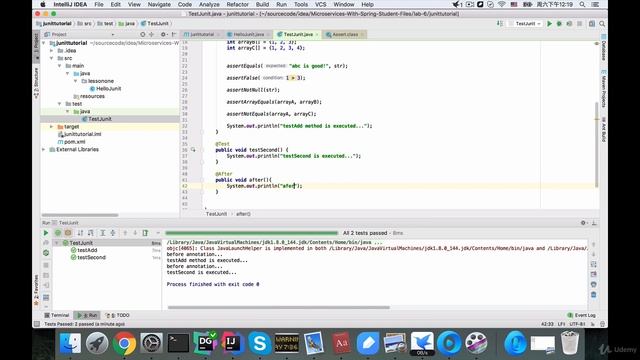Open the VCS menu
Screen dimensions: 640x360
(321, 4)
